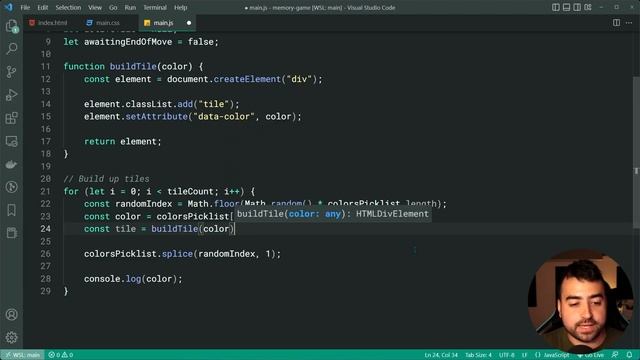Open the Terminal menu
Image resolution: width=640 pixels, height=360 pixels.
pos(155,7)
